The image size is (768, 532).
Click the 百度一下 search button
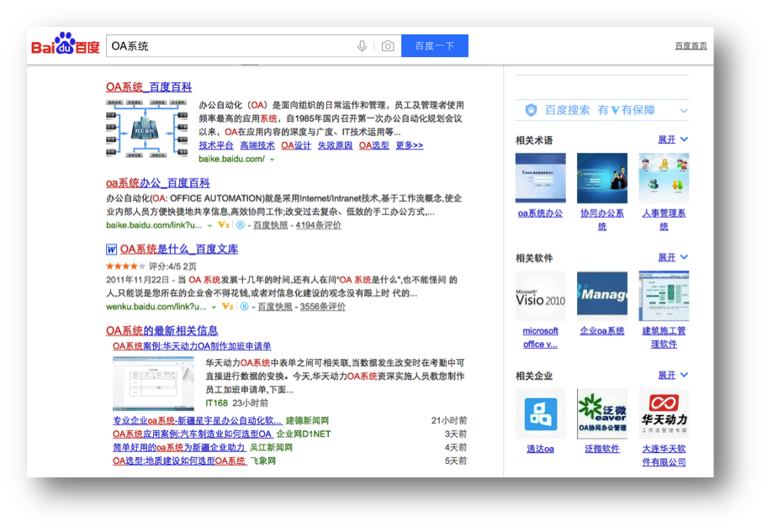tap(434, 46)
